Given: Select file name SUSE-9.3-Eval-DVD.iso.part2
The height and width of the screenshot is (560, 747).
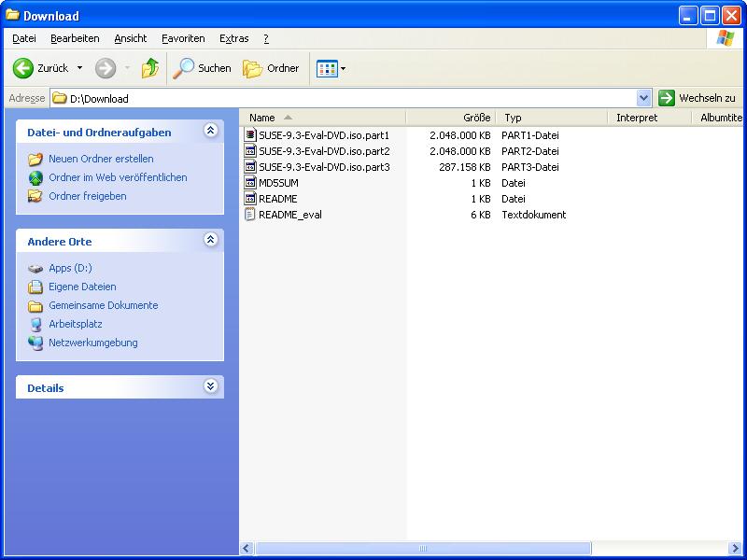Looking at the screenshot, I should 324,151.
